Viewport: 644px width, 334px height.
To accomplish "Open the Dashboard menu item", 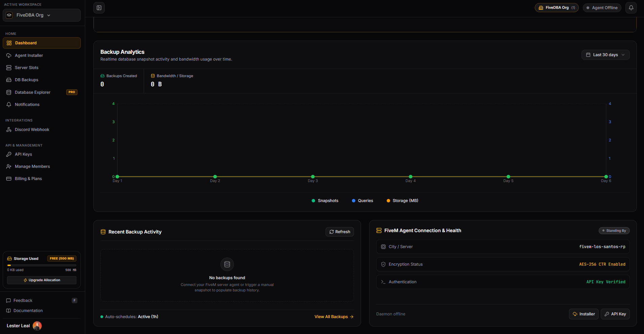I will pyautogui.click(x=42, y=43).
